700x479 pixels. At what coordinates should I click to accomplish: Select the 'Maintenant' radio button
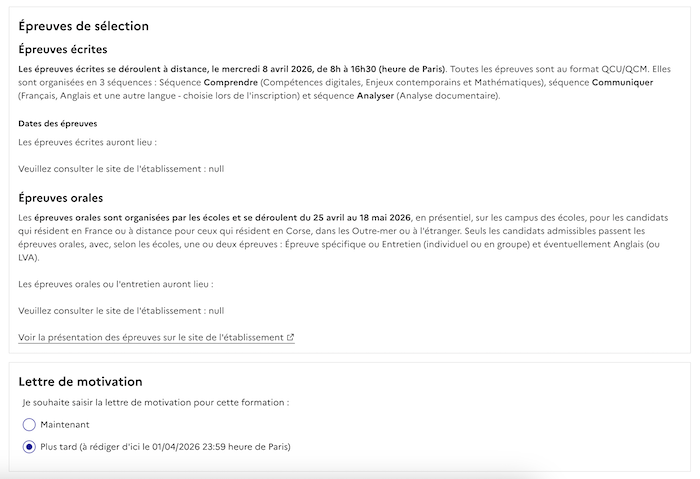(29, 424)
